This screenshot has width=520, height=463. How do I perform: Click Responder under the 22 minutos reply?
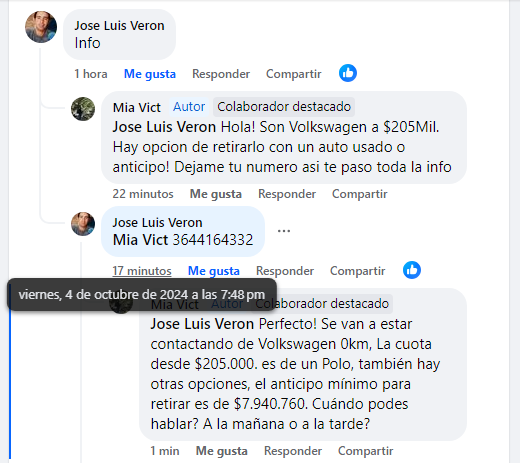tap(287, 194)
